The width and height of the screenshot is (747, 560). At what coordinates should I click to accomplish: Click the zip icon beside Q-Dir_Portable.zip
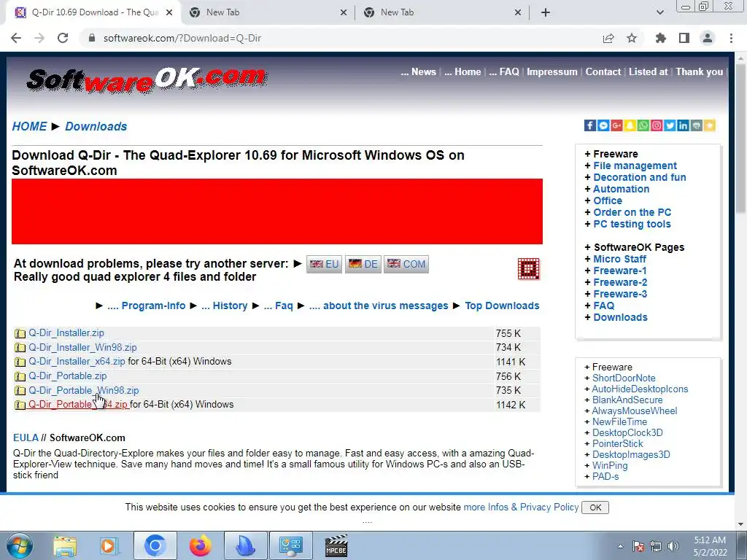click(x=20, y=376)
